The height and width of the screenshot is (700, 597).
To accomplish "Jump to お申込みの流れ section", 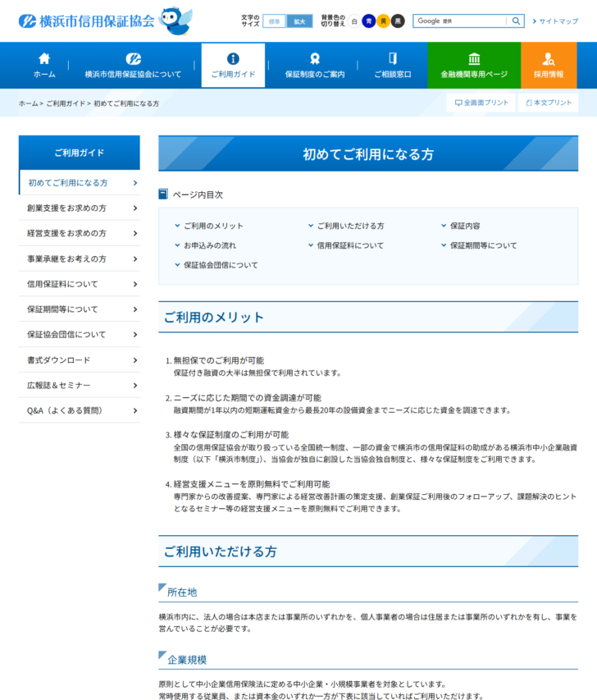I will click(x=205, y=245).
